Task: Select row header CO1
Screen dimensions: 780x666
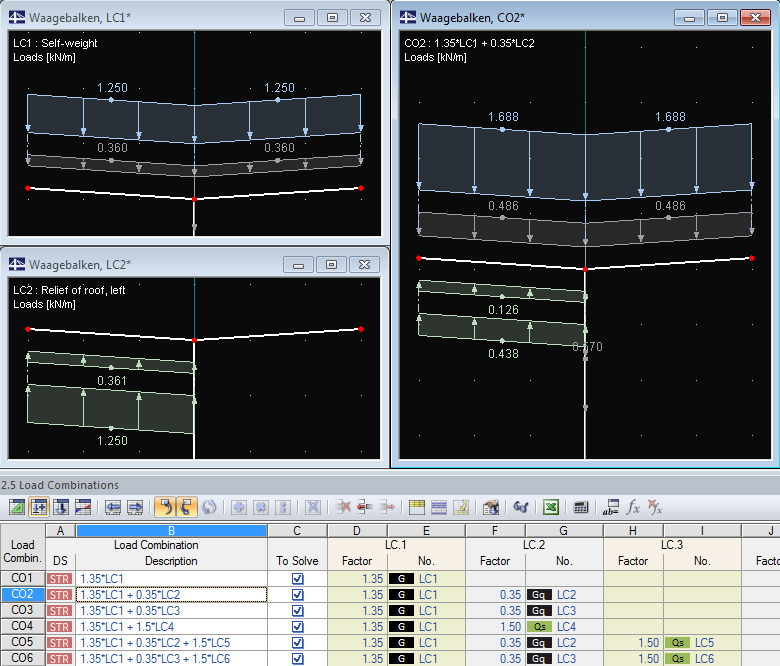Action: (22, 578)
